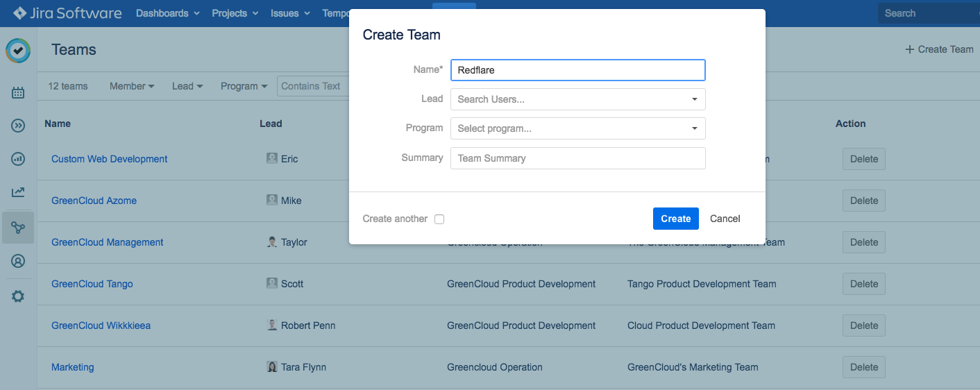Image resolution: width=980 pixels, height=390 pixels.
Task: Click the blue Create button
Action: click(675, 219)
